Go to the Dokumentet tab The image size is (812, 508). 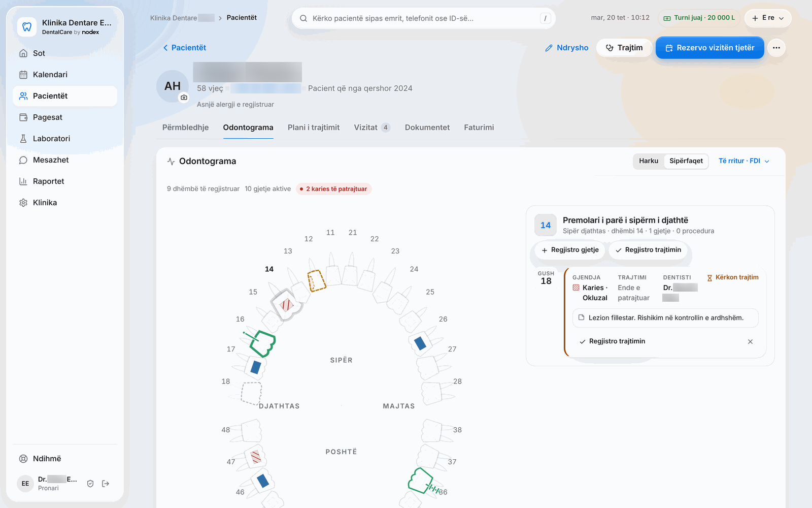click(x=427, y=128)
